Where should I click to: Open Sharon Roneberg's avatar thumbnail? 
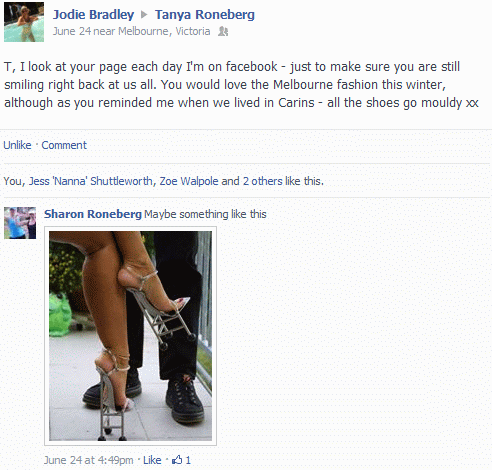(20, 223)
